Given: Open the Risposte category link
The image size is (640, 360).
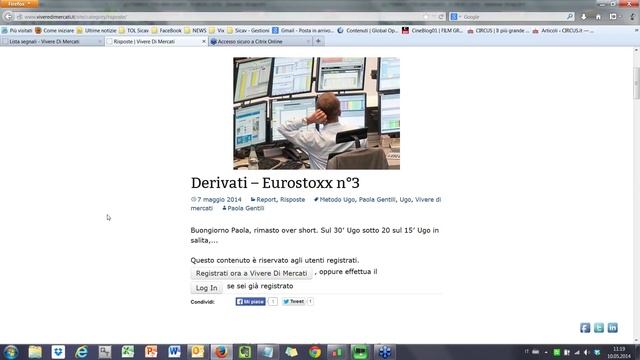Looking at the screenshot, I should point(292,200).
